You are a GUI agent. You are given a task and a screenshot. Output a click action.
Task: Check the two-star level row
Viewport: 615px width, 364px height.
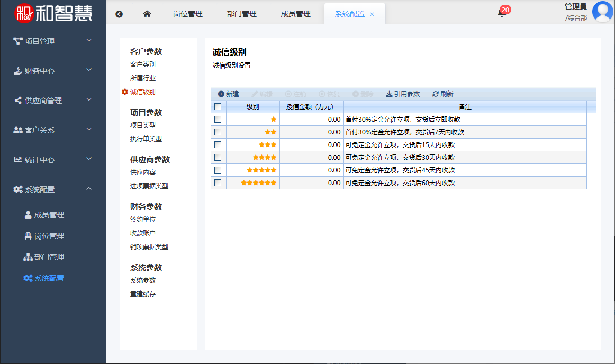[x=218, y=132]
